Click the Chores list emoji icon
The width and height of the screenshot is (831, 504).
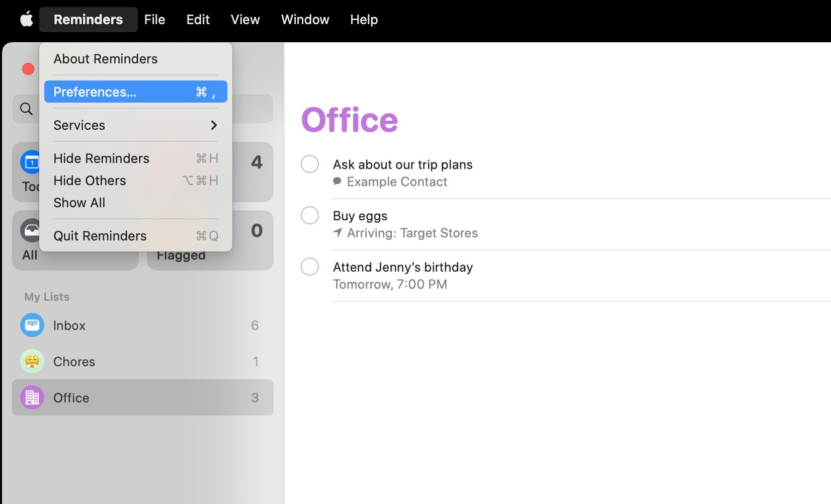coord(31,361)
